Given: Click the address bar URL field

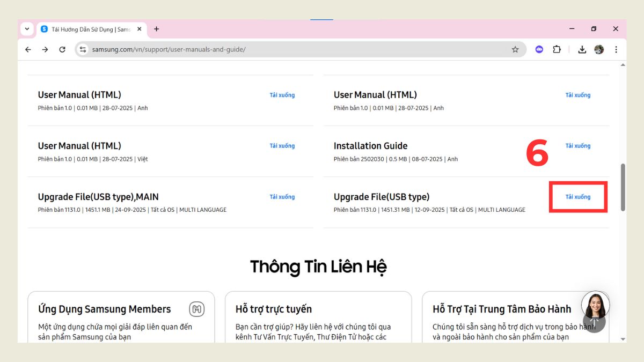Looking at the screenshot, I should click(301, 49).
